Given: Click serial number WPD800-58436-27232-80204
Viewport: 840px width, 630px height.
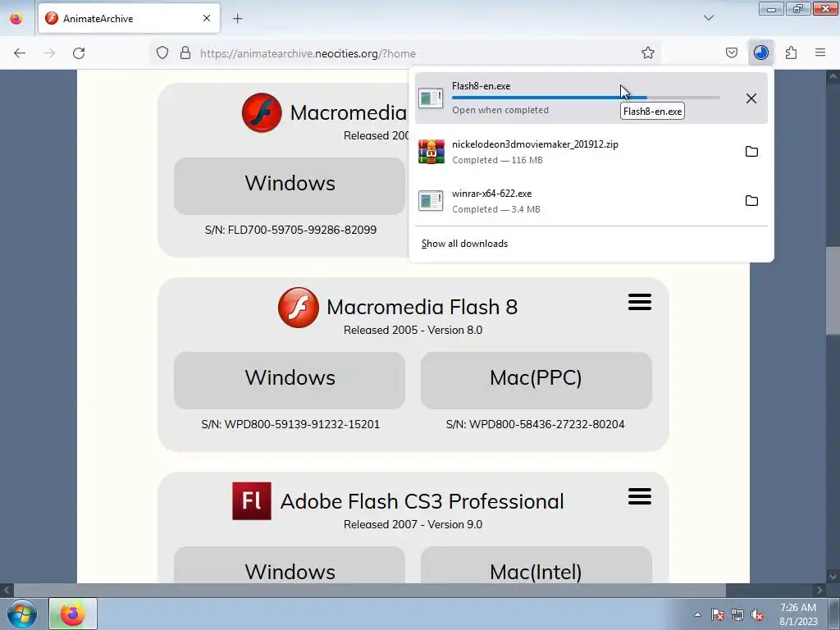Looking at the screenshot, I should tap(535, 424).
